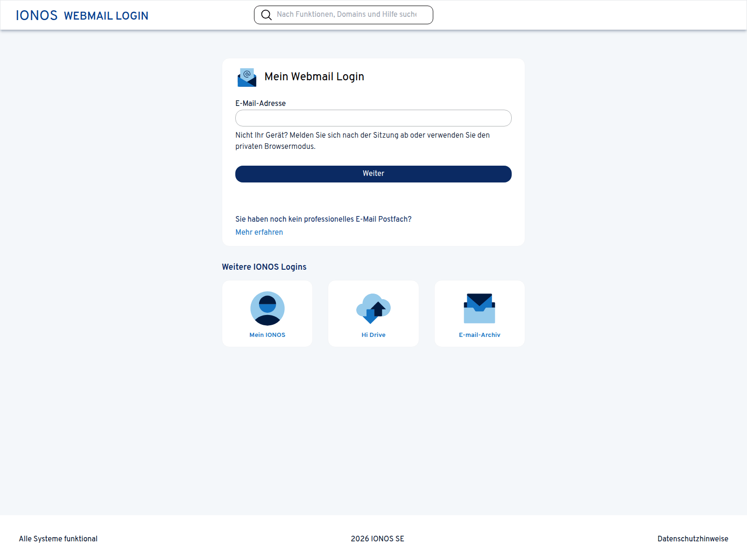Open the E-mail-Archiv login link
Screen dimensions: 747x560
click(479, 335)
